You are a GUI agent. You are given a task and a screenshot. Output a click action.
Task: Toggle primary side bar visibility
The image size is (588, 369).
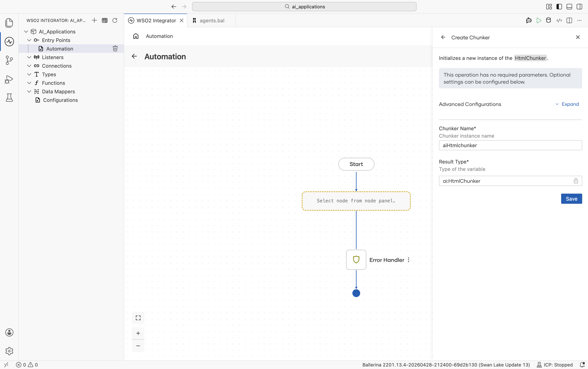[x=559, y=7]
